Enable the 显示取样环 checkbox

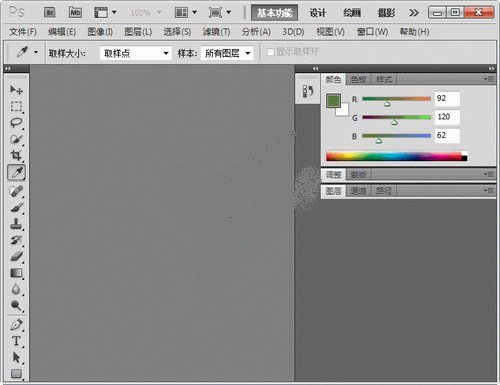(271, 52)
